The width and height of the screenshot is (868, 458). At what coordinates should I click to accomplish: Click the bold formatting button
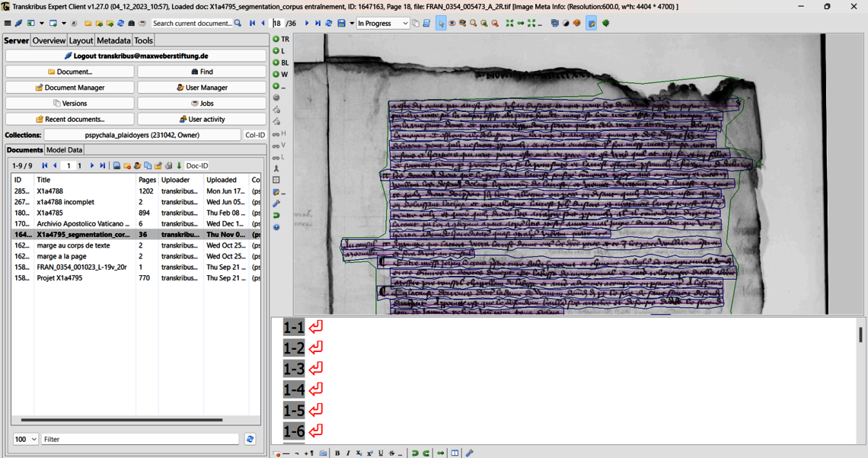(337, 453)
